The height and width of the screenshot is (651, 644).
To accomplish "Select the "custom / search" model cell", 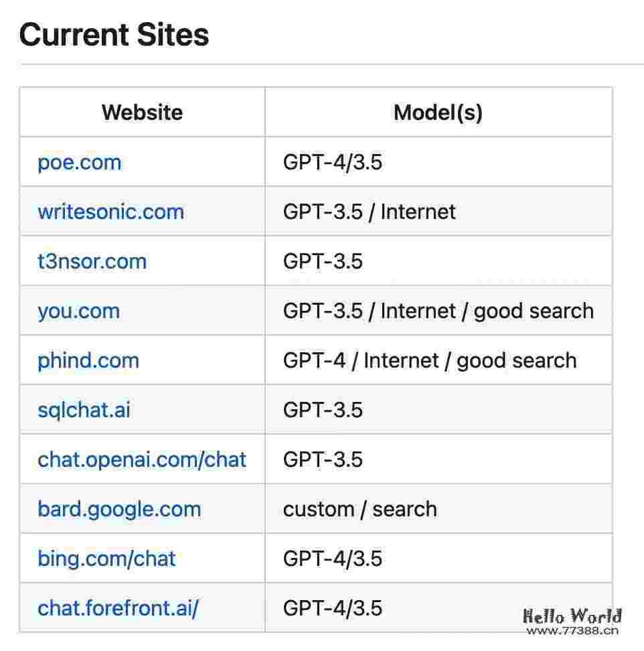I will click(x=359, y=509).
